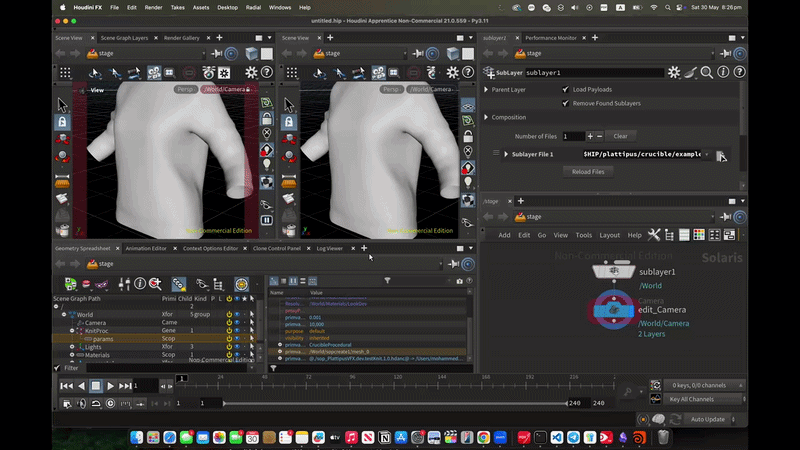Open the SubLayer node info icon
Viewport: 800px width, 450px height.
(x=723, y=72)
